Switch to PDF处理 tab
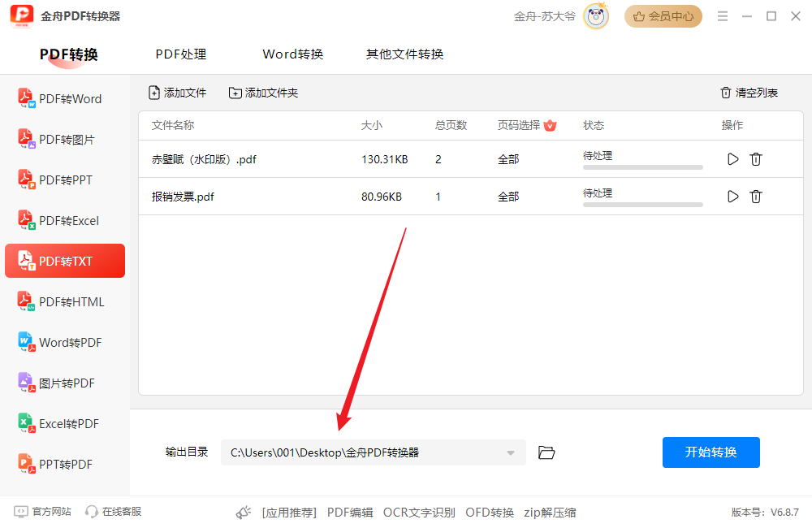Image resolution: width=812 pixels, height=528 pixels. (181, 54)
